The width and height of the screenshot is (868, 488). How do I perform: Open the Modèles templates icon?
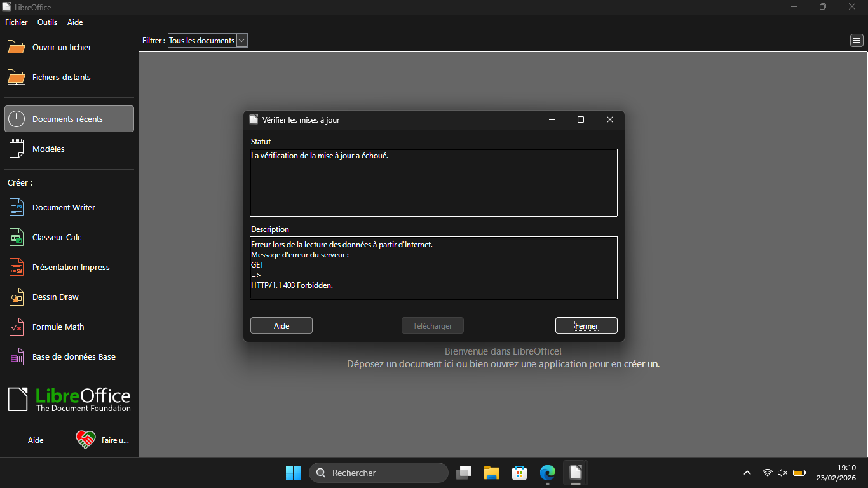coord(17,149)
